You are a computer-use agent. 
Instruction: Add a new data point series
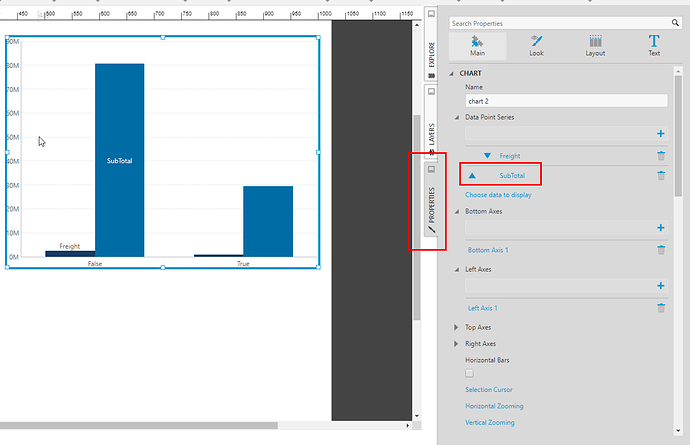(x=661, y=133)
